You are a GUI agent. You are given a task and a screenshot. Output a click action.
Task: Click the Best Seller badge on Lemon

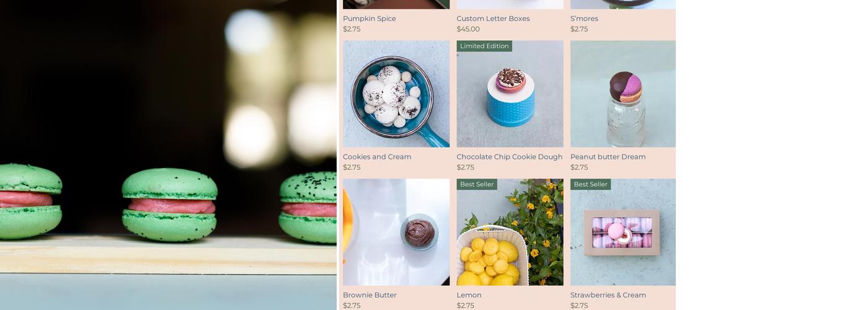pyautogui.click(x=477, y=184)
